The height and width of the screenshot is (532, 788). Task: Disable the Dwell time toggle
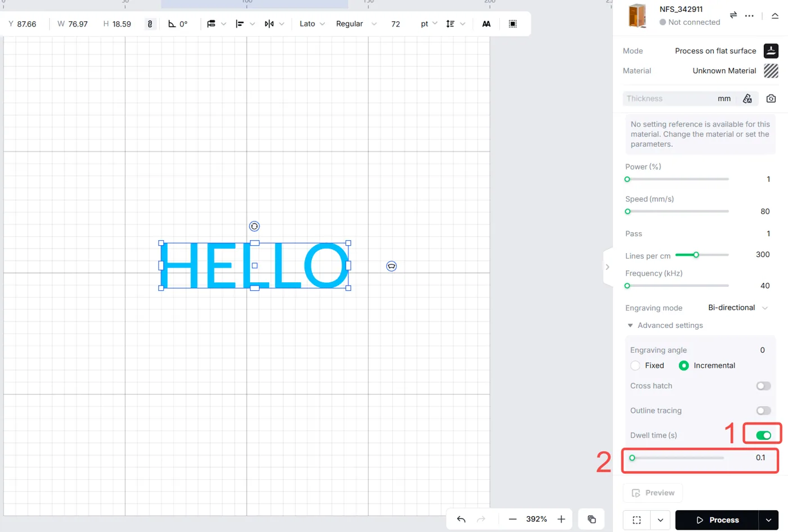click(x=763, y=435)
